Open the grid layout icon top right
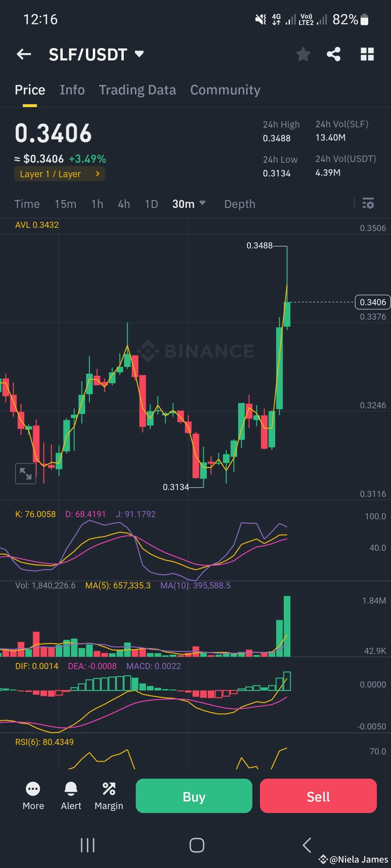This screenshot has height=868, width=391. point(367,54)
